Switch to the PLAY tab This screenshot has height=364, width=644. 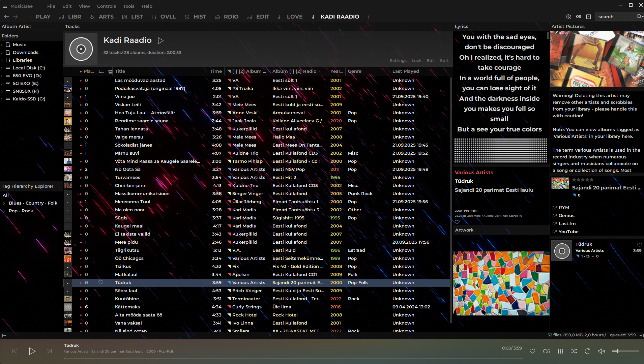[38, 17]
